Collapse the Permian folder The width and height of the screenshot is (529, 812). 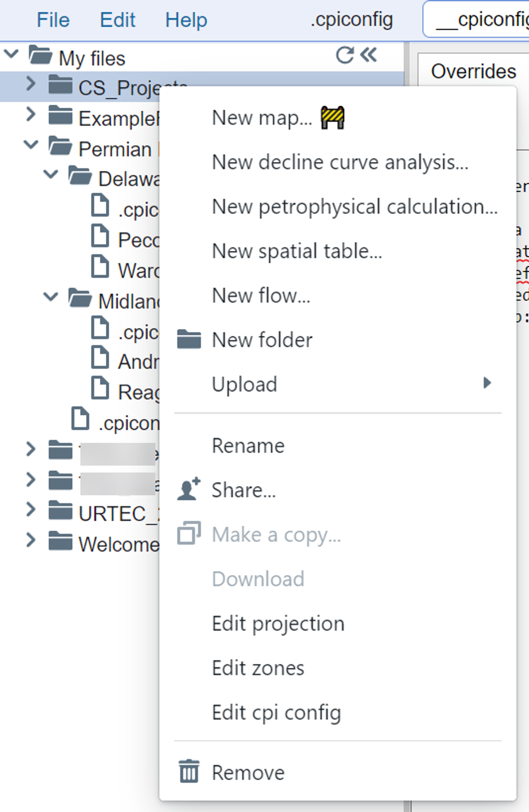31,145
